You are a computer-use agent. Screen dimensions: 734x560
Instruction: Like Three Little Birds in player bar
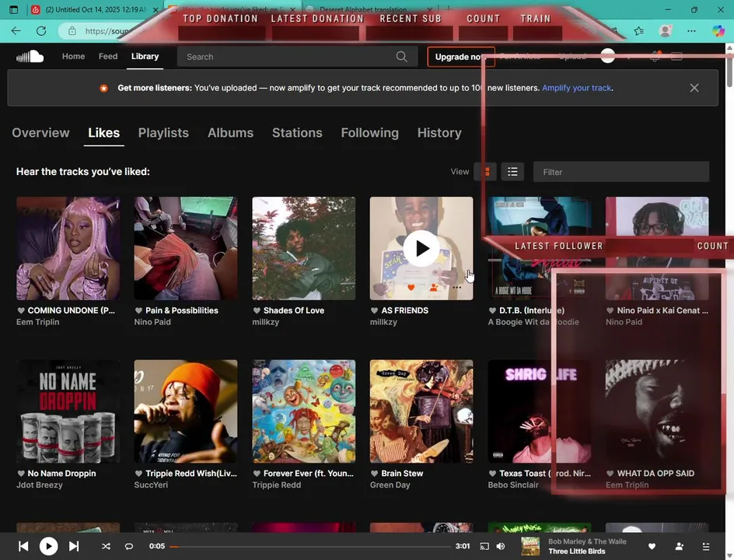[x=652, y=547]
